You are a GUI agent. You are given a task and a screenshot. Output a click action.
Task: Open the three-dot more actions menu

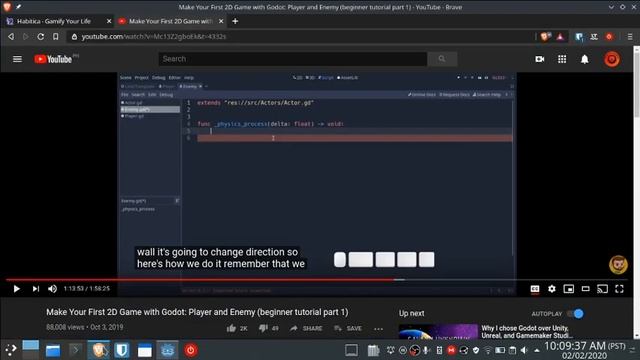click(x=378, y=329)
